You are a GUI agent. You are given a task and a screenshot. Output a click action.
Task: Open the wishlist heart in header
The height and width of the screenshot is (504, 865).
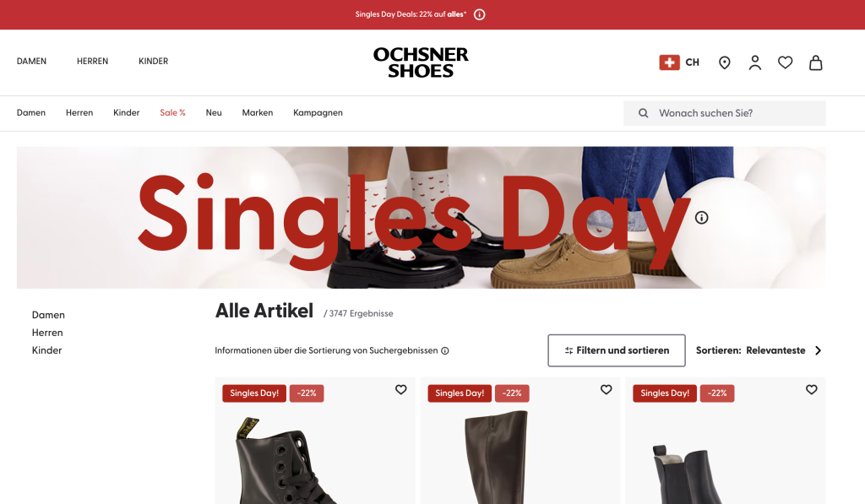coord(785,62)
